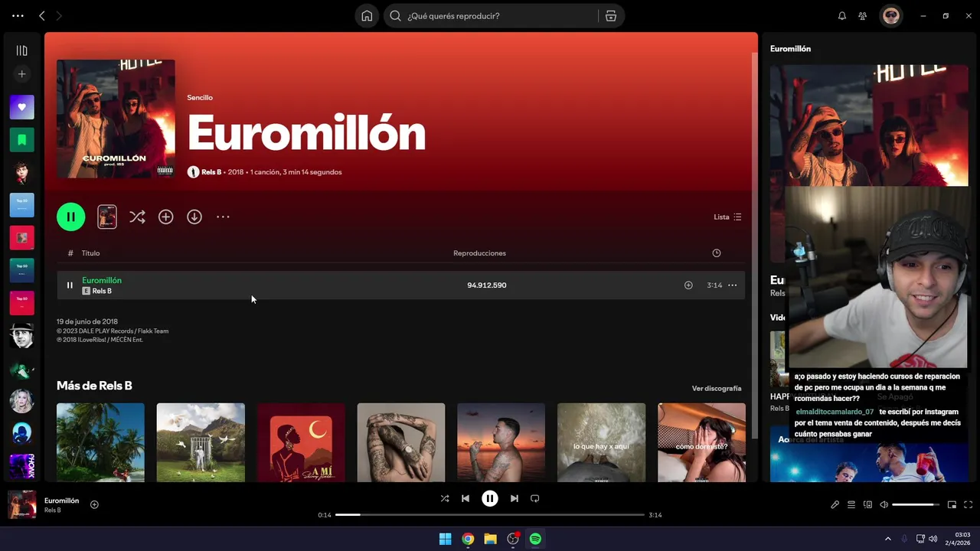Click the Euromillón track title

102,280
